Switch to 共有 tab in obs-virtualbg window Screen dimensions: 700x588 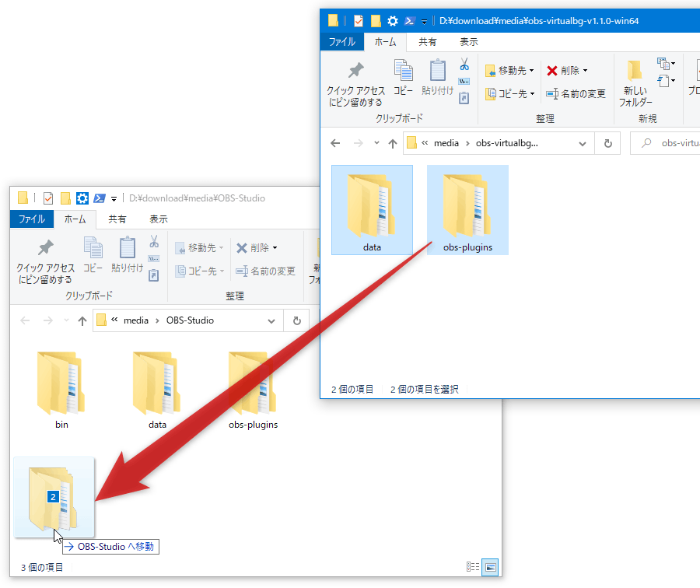(427, 42)
